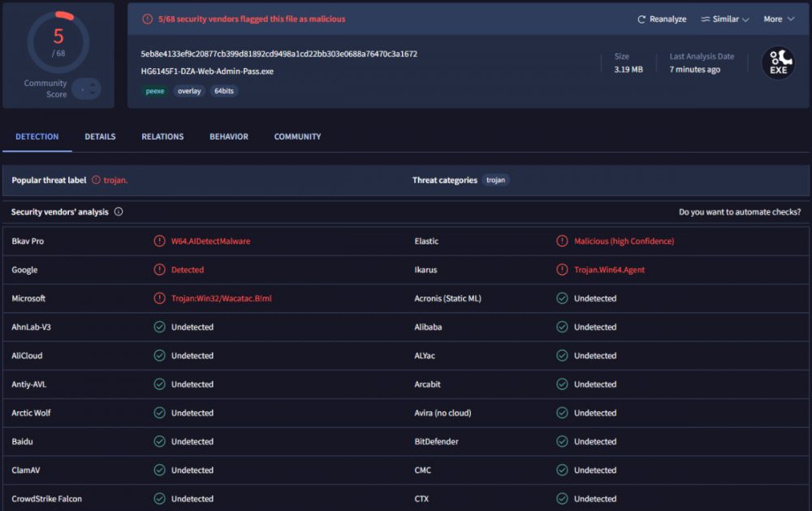
Task: Downvote the Community Score with down arrow
Action: pos(94,94)
